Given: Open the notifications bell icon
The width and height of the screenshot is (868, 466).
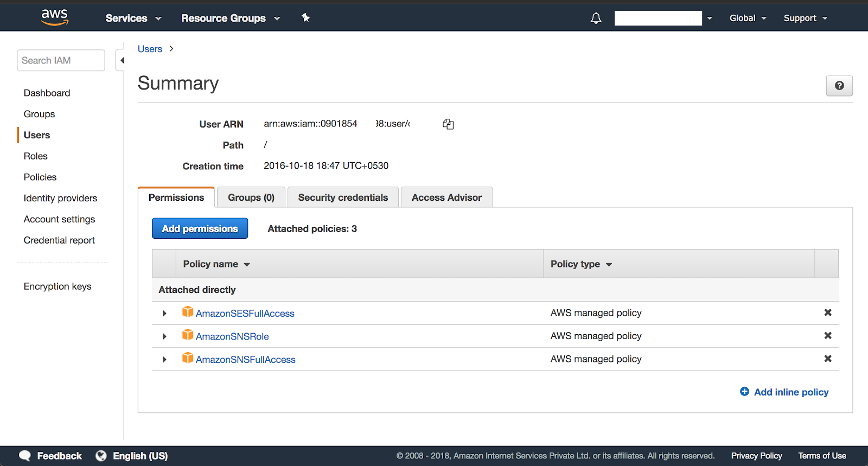Looking at the screenshot, I should (x=596, y=18).
